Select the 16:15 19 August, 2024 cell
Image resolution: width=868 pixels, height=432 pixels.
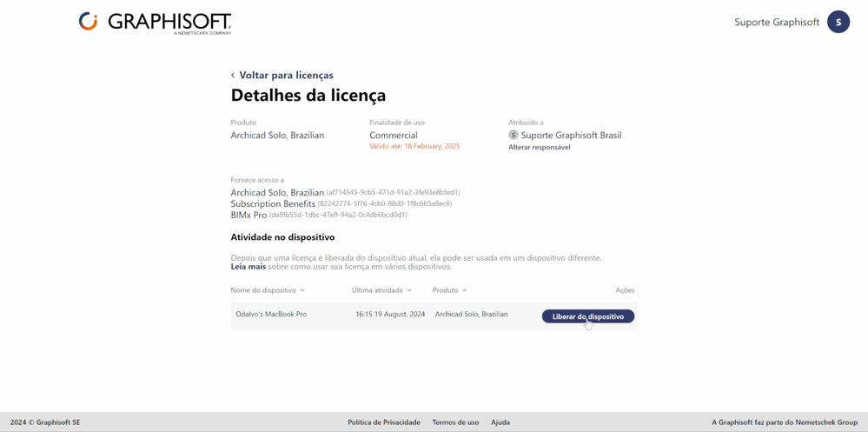pyautogui.click(x=390, y=314)
